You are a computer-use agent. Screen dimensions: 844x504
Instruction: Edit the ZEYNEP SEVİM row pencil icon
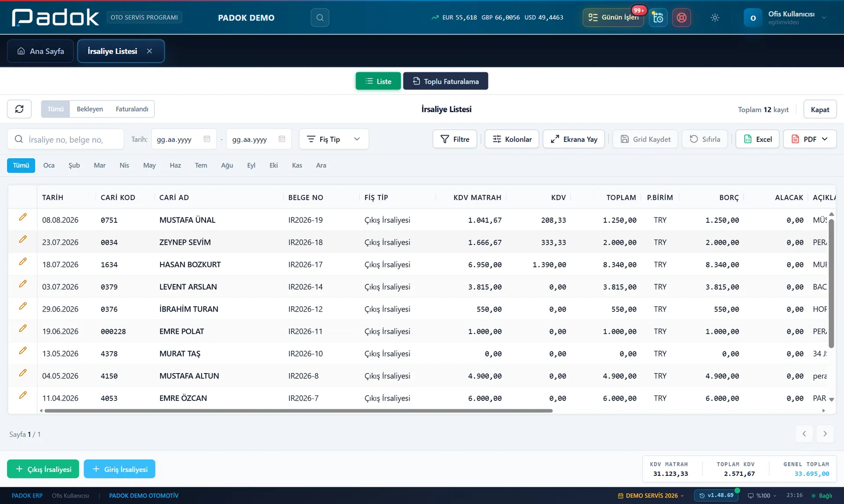click(23, 239)
